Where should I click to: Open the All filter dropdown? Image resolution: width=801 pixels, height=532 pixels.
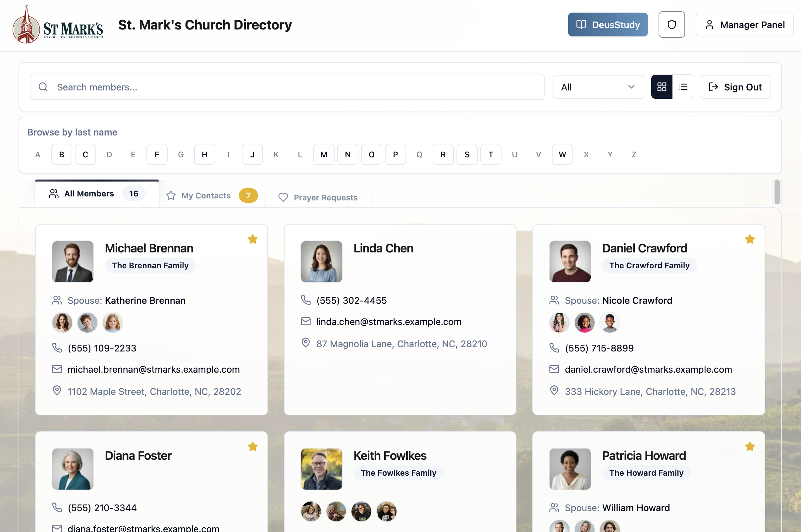tap(598, 87)
